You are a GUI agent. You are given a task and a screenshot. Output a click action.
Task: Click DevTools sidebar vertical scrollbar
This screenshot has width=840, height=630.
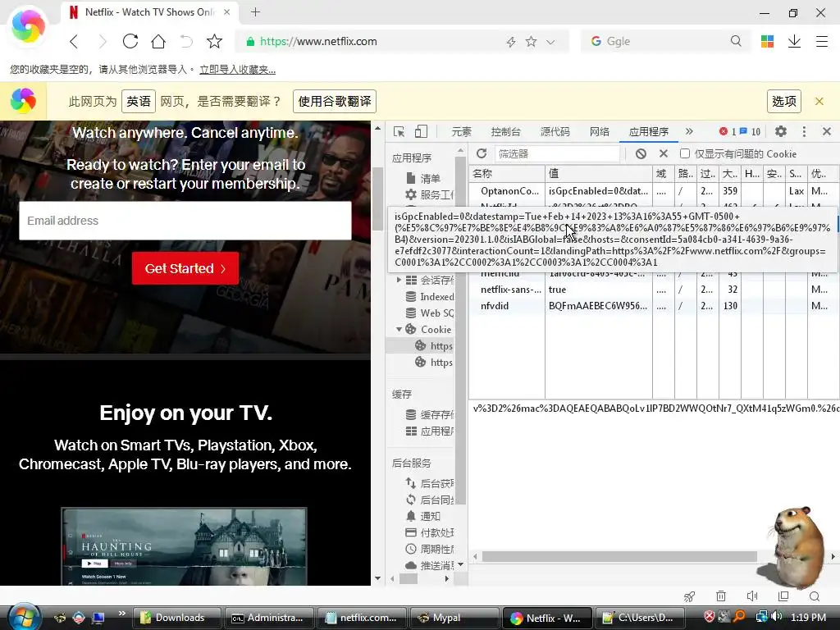tap(461, 330)
